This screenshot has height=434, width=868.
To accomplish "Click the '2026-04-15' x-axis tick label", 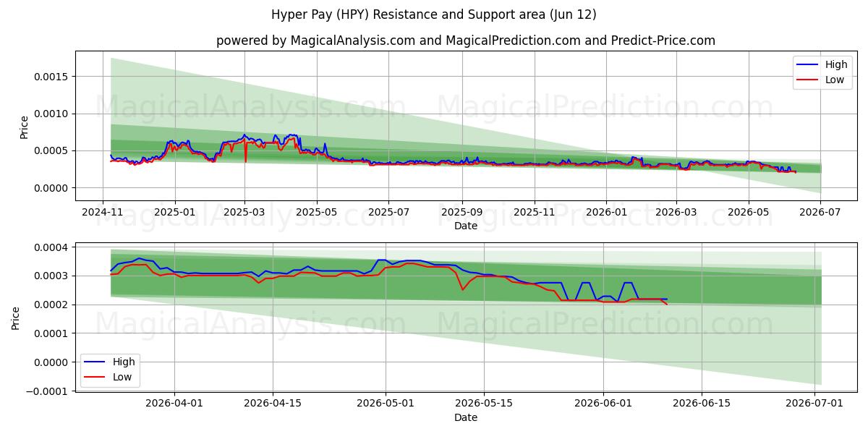I will pos(273,404).
